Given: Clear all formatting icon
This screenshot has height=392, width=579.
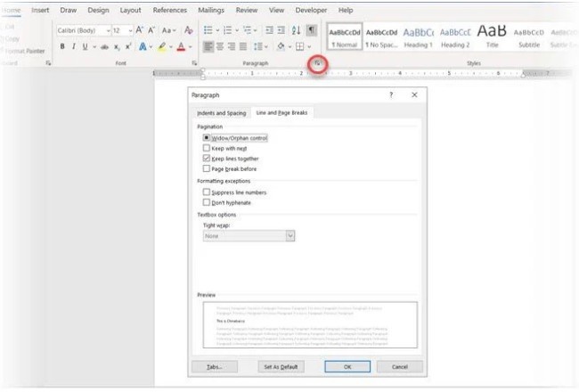Looking at the screenshot, I should tap(189, 30).
